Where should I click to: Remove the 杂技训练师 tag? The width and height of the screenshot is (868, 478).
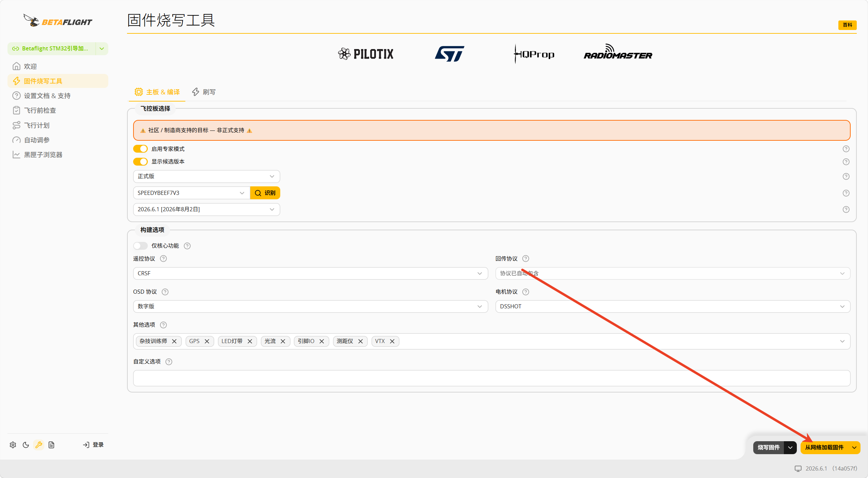click(174, 341)
